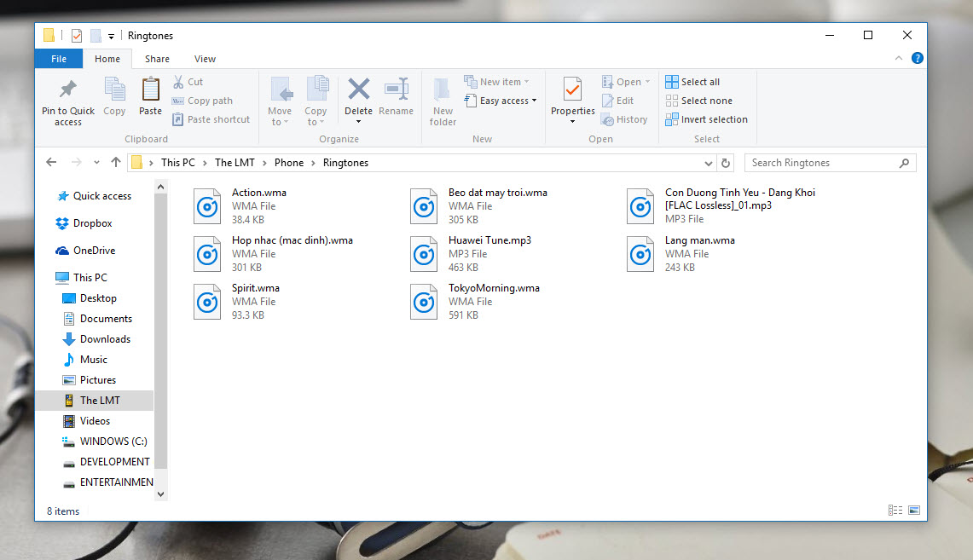Open OneDrive in navigation pane

[x=85, y=251]
